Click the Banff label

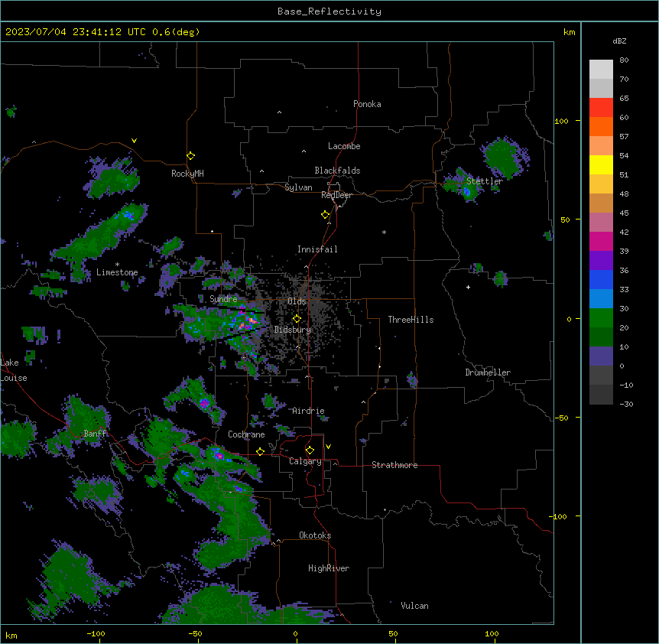click(96, 434)
